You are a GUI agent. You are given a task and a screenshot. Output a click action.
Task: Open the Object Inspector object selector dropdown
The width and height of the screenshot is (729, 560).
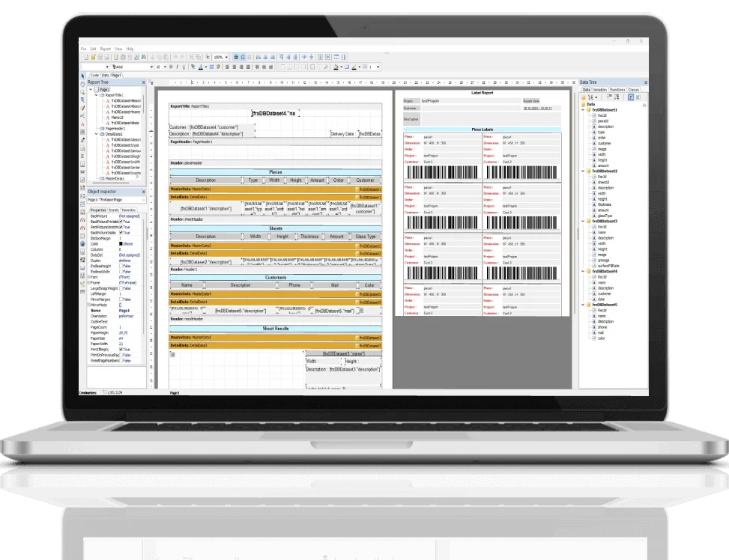(142, 201)
